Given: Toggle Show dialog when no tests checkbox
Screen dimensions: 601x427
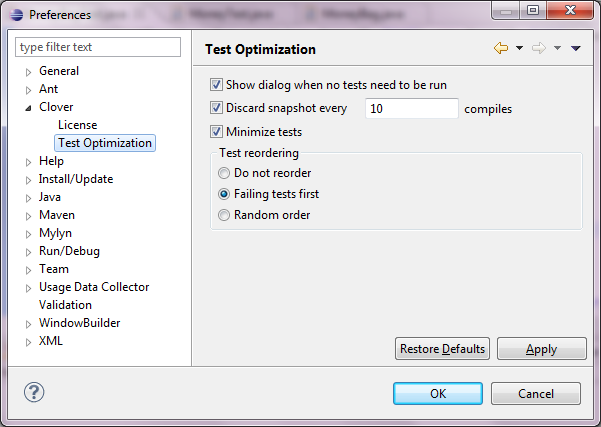Looking at the screenshot, I should 216,86.
